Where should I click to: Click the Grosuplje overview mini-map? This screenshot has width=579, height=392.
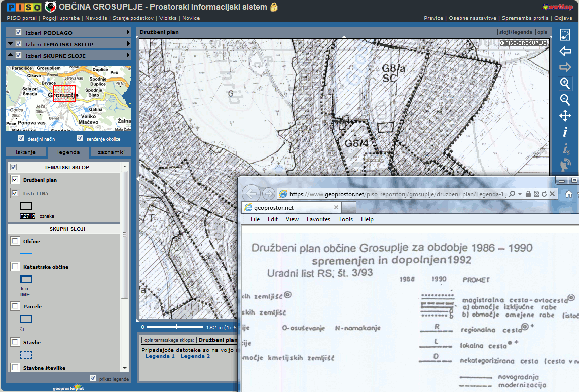click(68, 99)
